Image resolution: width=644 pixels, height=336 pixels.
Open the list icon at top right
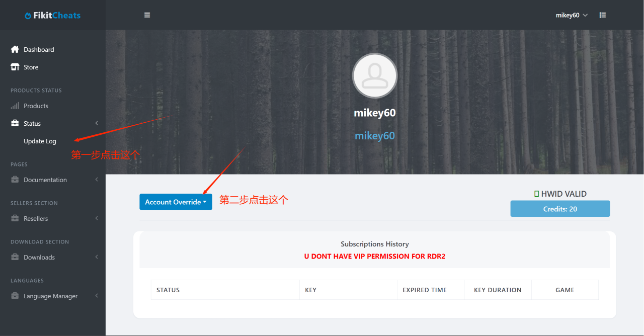(603, 15)
